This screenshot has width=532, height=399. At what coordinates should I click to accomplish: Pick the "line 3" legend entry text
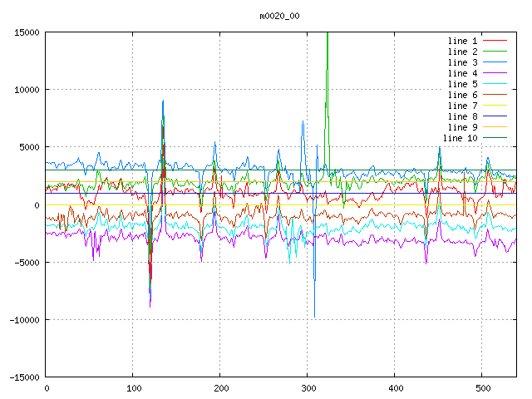(462, 62)
